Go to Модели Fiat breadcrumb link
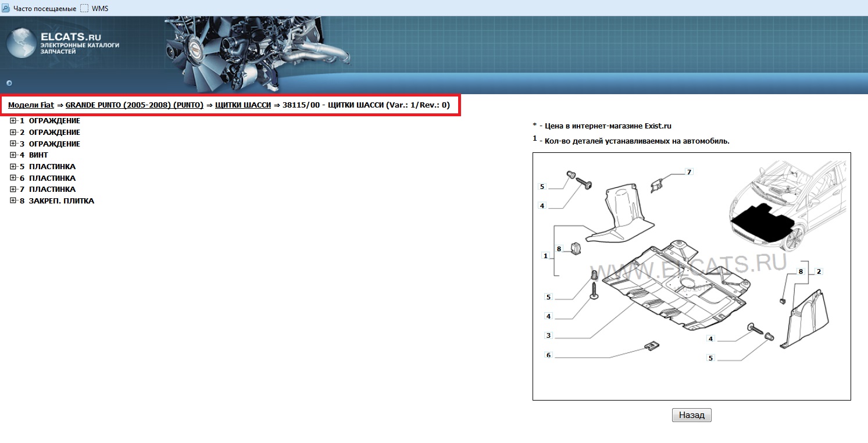Image resolution: width=868 pixels, height=443 pixels. pyautogui.click(x=31, y=105)
